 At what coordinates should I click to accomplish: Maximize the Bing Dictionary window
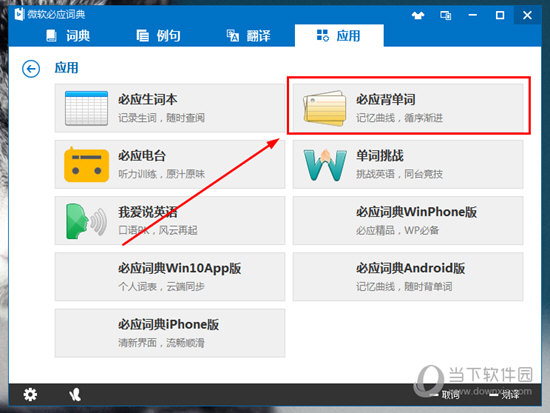(x=500, y=15)
